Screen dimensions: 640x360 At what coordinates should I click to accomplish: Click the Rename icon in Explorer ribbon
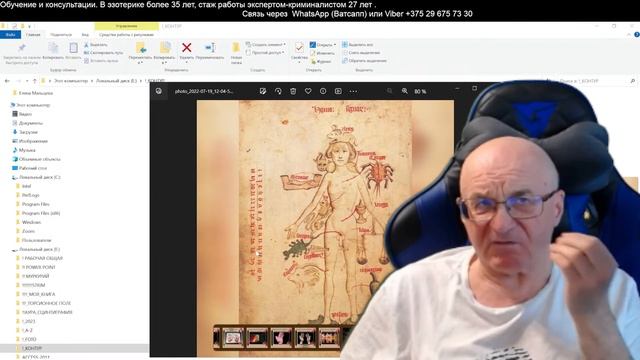(210, 48)
